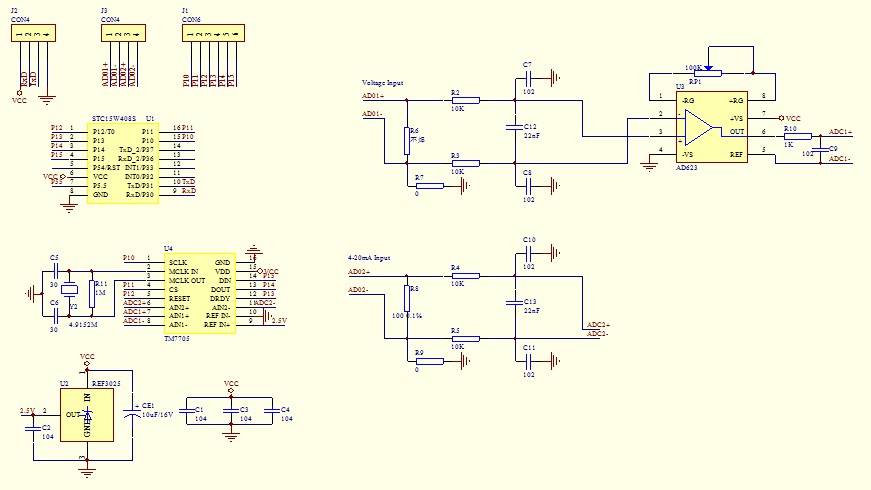871x490 pixels.
Task: Click the "Voltage Input" label
Action: pos(382,83)
